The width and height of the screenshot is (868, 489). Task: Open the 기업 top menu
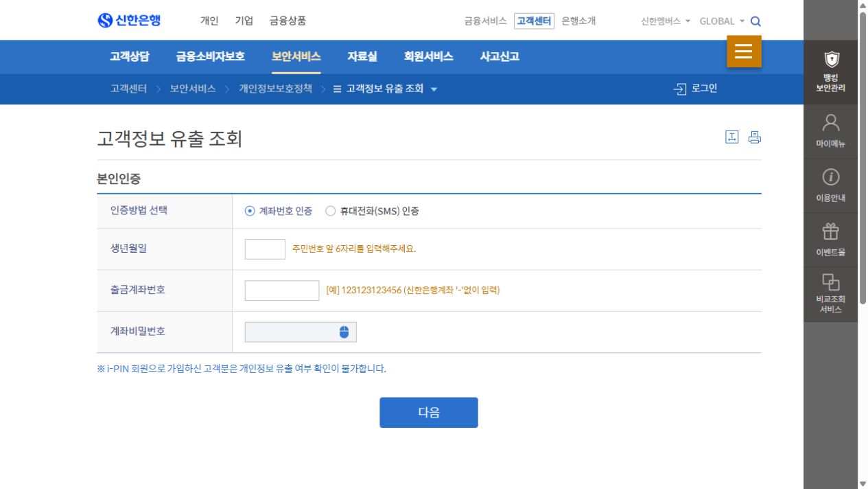tap(244, 21)
